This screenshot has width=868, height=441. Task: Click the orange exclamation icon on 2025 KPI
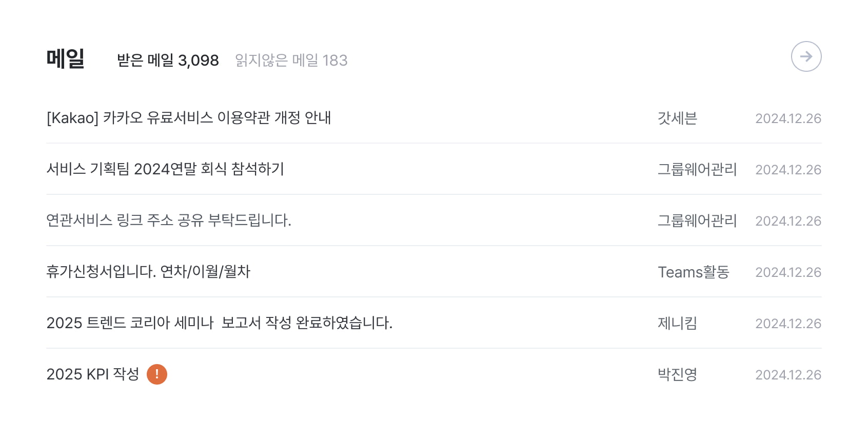point(157,374)
